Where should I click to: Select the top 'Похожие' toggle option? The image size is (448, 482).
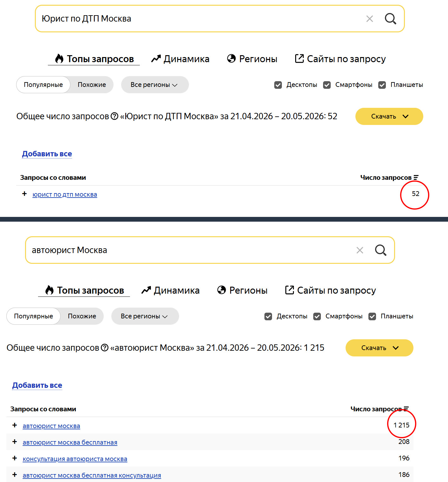point(92,85)
